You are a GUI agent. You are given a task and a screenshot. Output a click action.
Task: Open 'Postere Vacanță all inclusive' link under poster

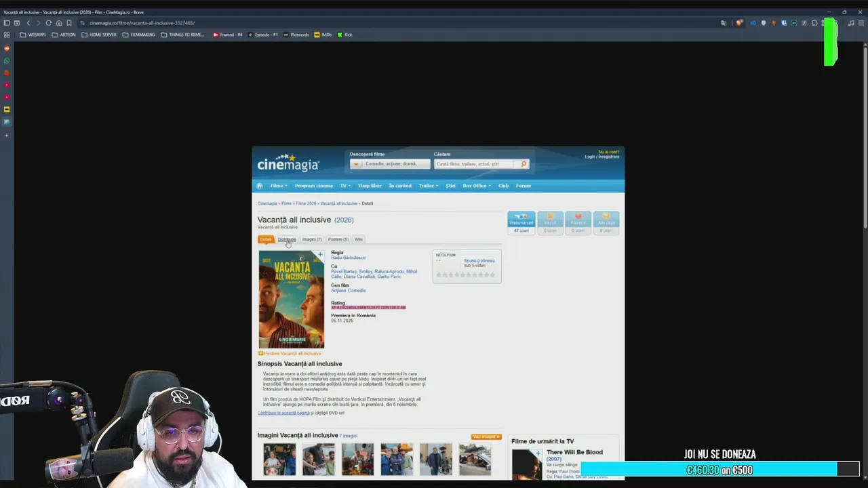[x=292, y=353]
